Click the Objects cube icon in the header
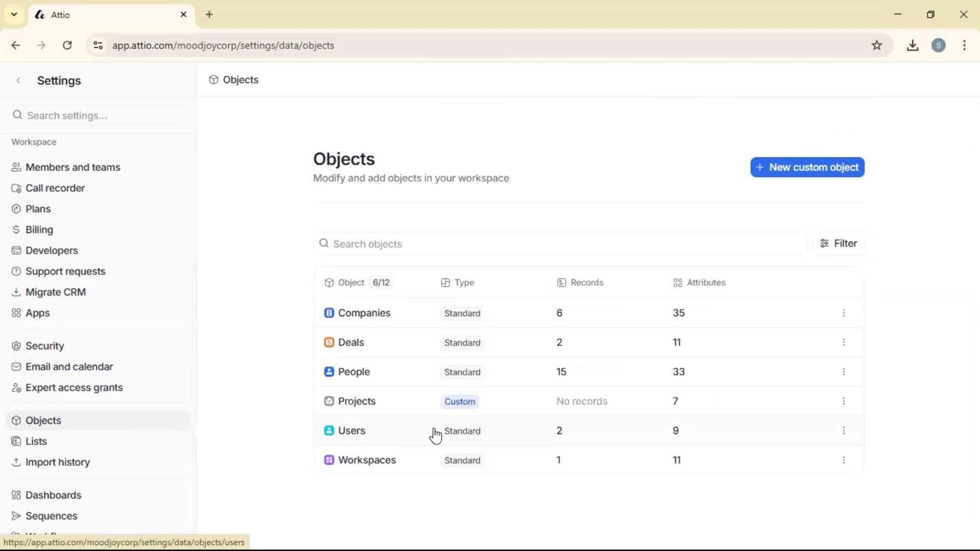Screen dimensions: 980x551 pyautogui.click(x=213, y=80)
